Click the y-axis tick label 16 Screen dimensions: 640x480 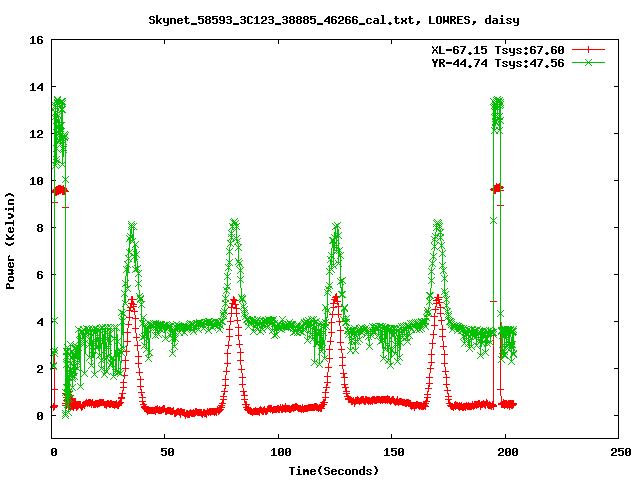[36, 40]
